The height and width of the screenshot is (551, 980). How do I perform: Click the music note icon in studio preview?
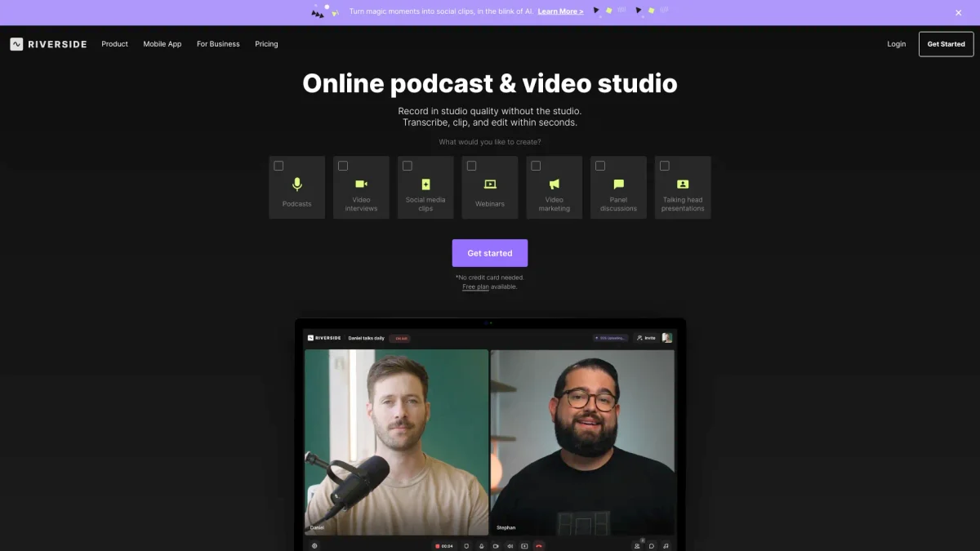666,546
